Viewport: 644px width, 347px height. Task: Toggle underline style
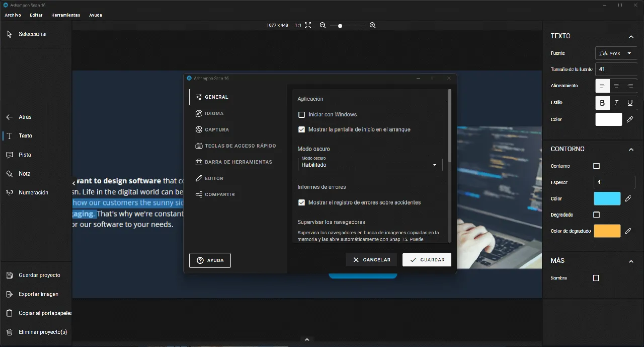tap(630, 103)
